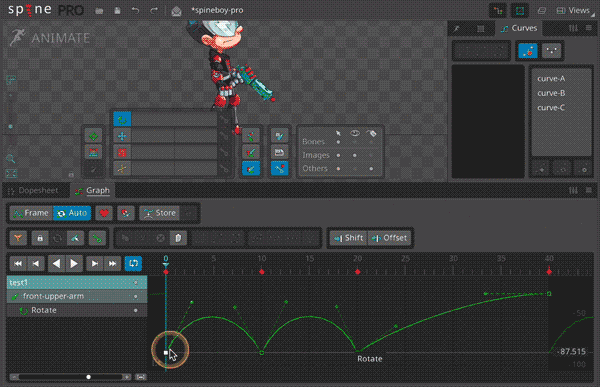Click the filter funnel icon in graph toolbar

pyautogui.click(x=18, y=238)
